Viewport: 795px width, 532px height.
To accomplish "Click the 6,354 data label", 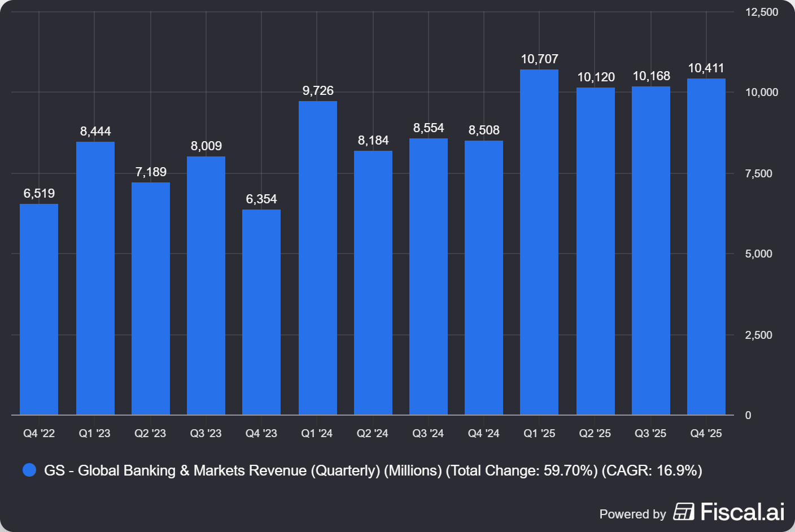I will (261, 199).
